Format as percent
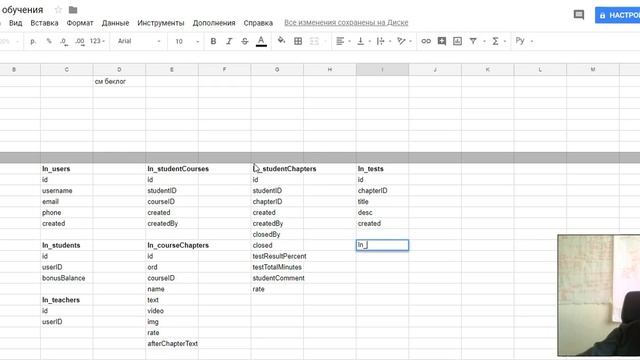 coord(49,41)
